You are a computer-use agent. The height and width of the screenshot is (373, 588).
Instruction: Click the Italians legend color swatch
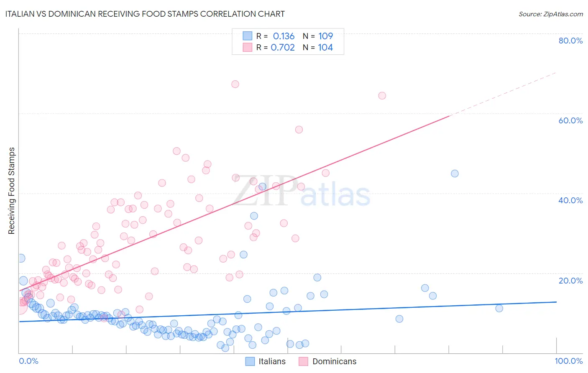(250, 361)
